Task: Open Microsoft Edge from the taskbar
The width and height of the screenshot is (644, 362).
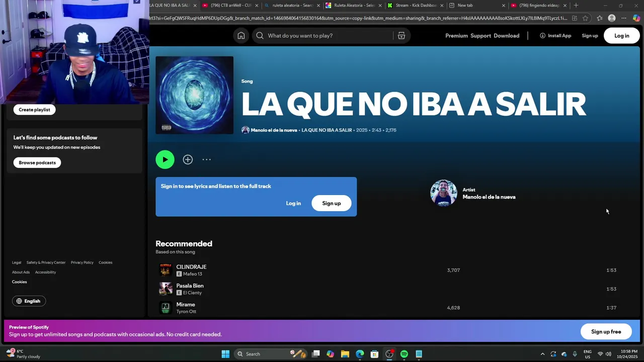Action: click(360, 354)
